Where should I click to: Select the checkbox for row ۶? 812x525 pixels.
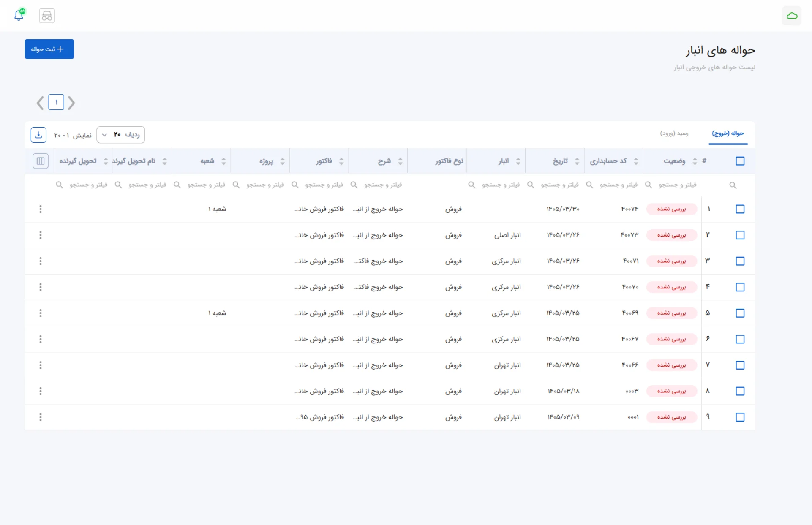click(x=740, y=339)
